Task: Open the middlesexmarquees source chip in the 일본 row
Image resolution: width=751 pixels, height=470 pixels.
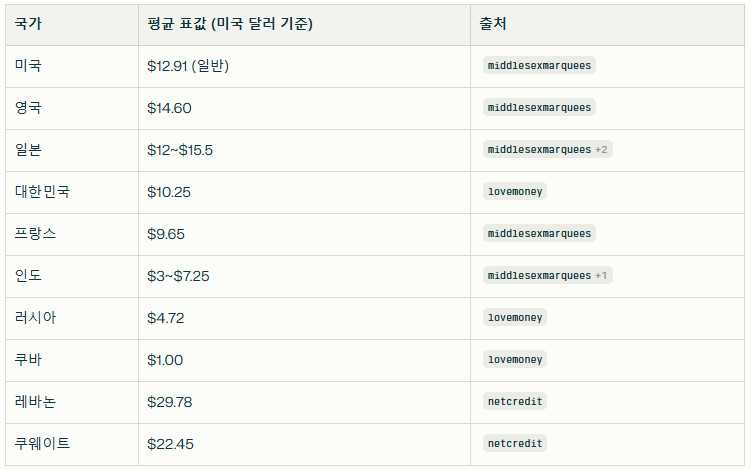Action: (539, 150)
